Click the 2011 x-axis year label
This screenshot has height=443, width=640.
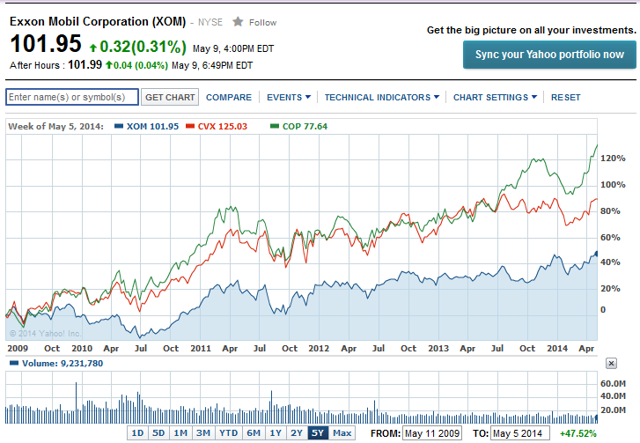(x=200, y=348)
